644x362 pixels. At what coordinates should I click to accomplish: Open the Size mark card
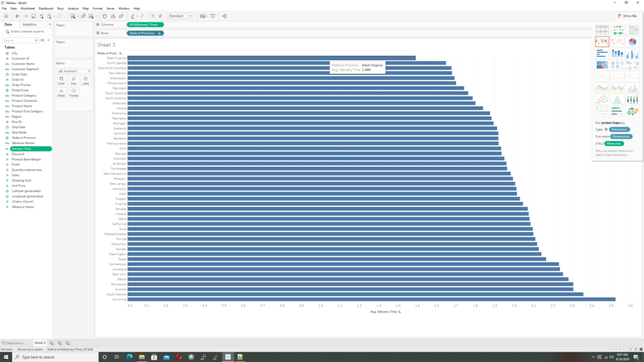(74, 81)
